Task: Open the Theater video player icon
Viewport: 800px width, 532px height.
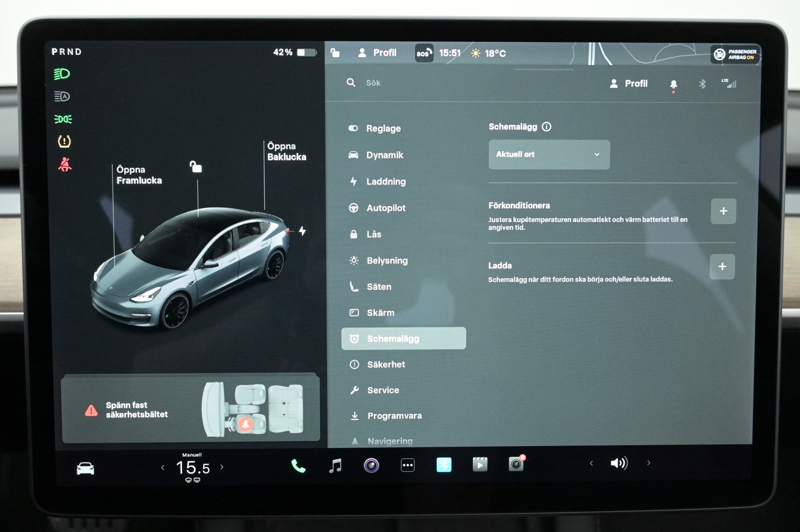Action: (480, 465)
